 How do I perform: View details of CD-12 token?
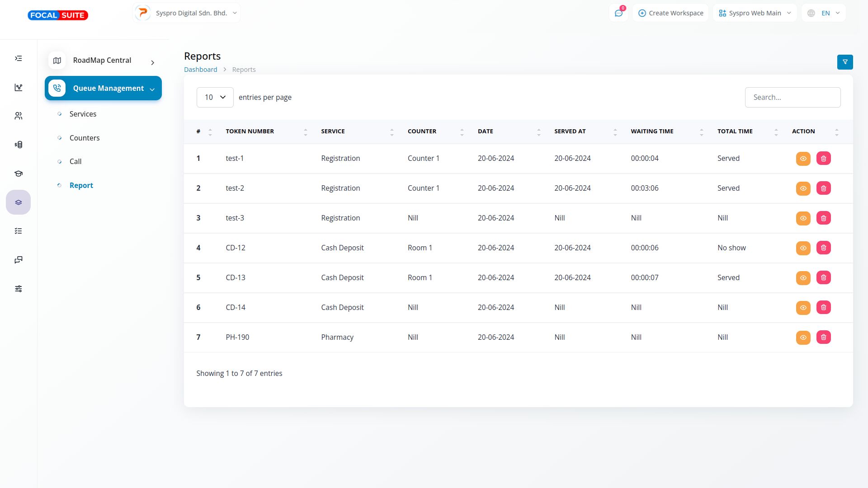[803, 248]
